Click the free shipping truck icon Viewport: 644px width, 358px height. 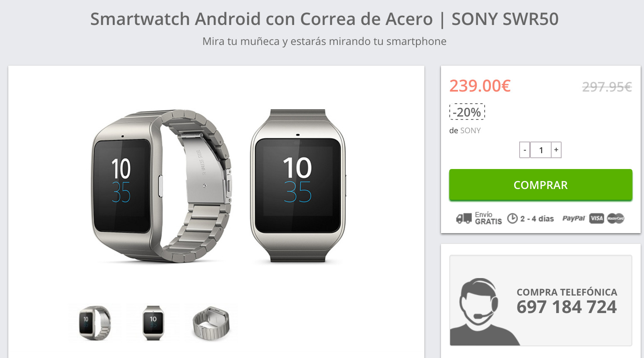(x=464, y=218)
